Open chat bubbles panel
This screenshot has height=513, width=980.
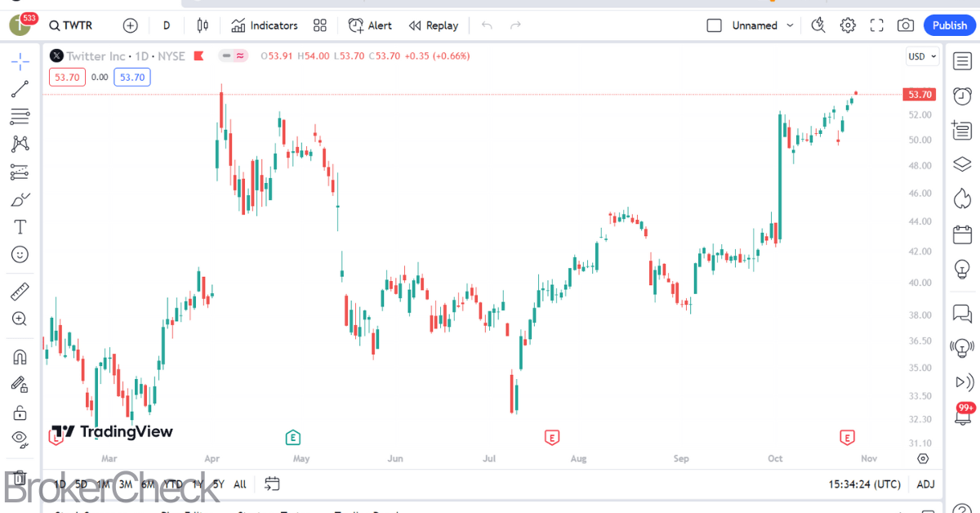962,313
